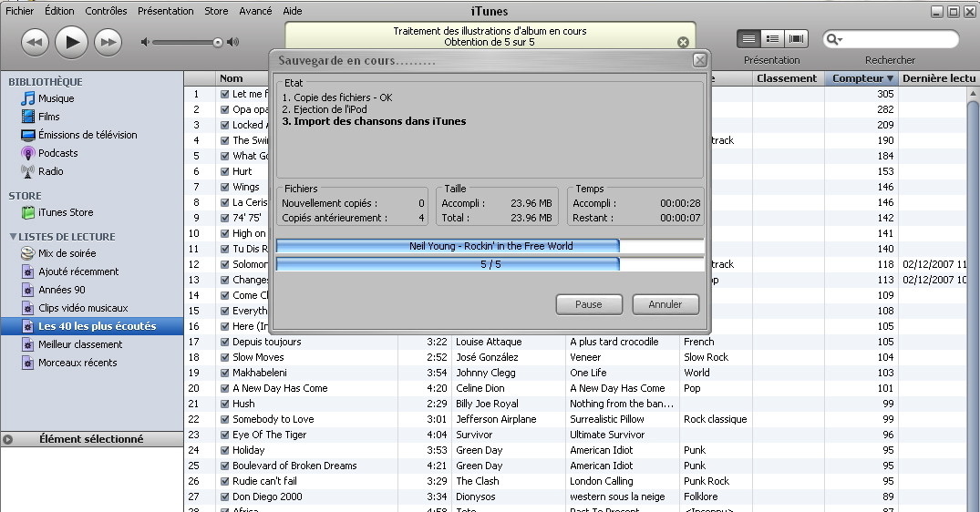This screenshot has height=512, width=980.
Task: Select the Johnny Clegg artist cell
Action: click(x=486, y=373)
